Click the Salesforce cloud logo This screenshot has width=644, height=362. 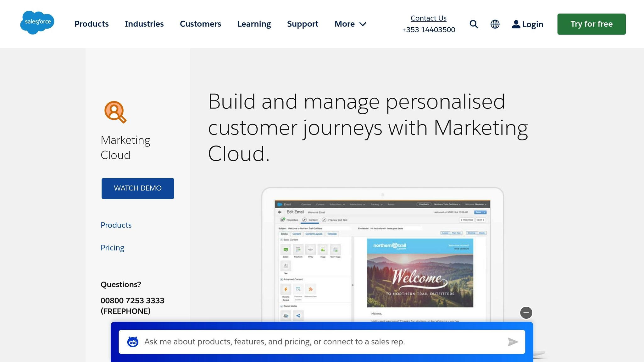click(x=37, y=23)
